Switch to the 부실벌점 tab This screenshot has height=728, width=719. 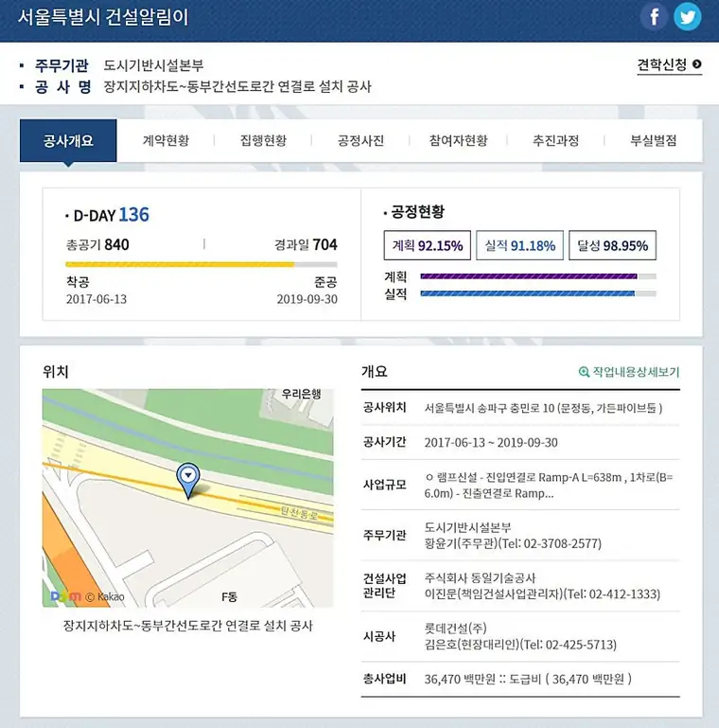click(x=653, y=141)
